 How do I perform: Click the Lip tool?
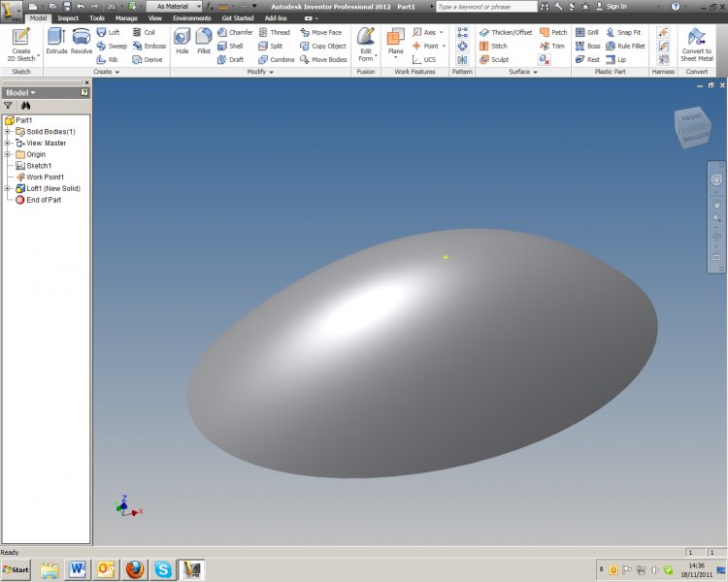point(616,59)
